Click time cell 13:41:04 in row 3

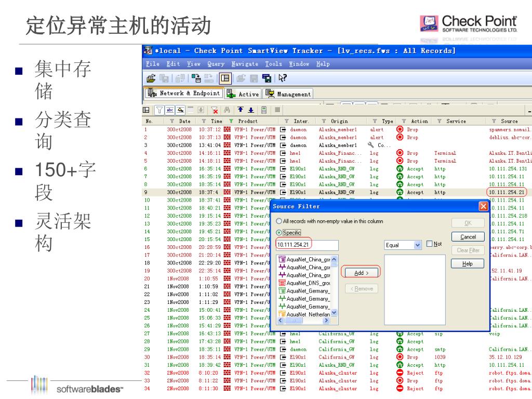click(210, 145)
